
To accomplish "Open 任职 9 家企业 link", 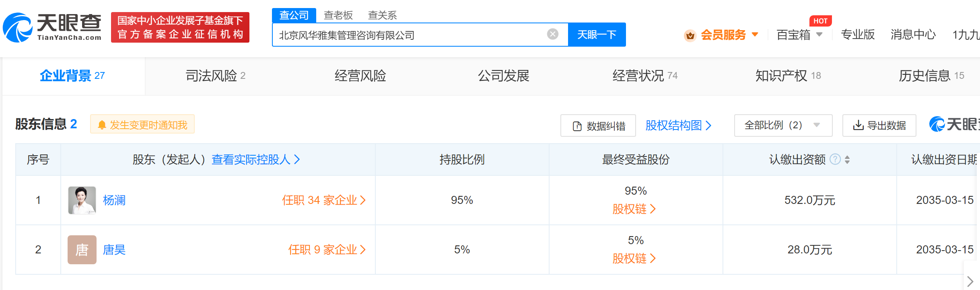I will [327, 250].
